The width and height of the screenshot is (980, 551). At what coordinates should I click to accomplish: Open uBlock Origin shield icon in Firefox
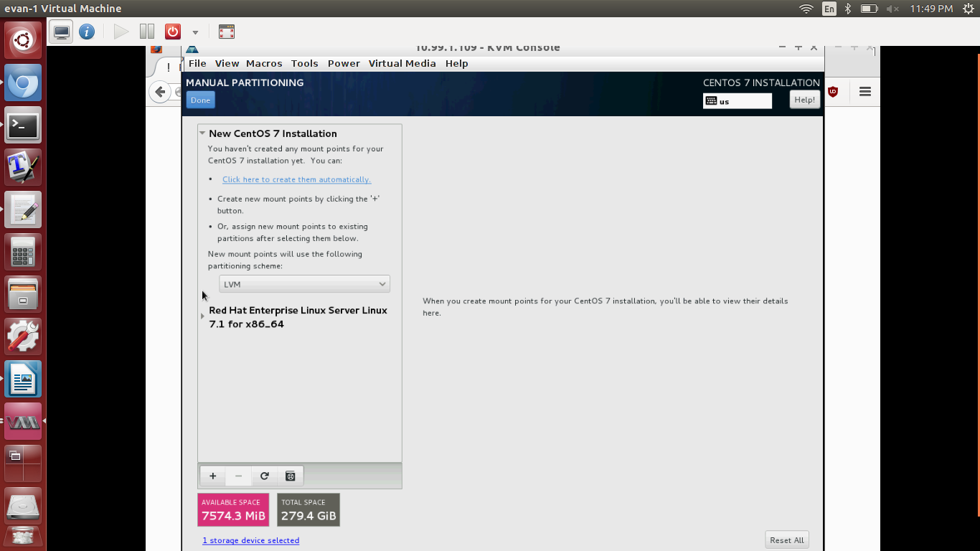(x=833, y=92)
